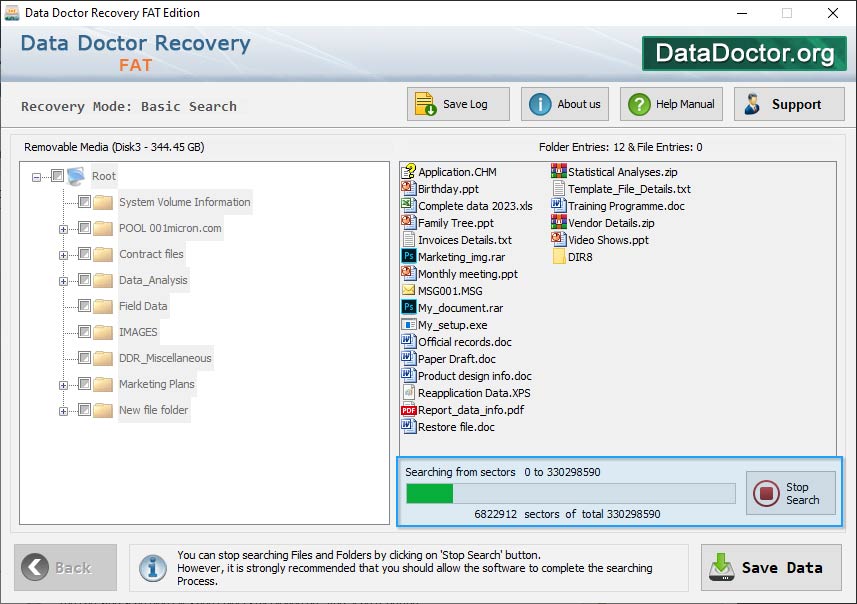This screenshot has width=857, height=604.
Task: Stop the sector search
Action: (791, 493)
